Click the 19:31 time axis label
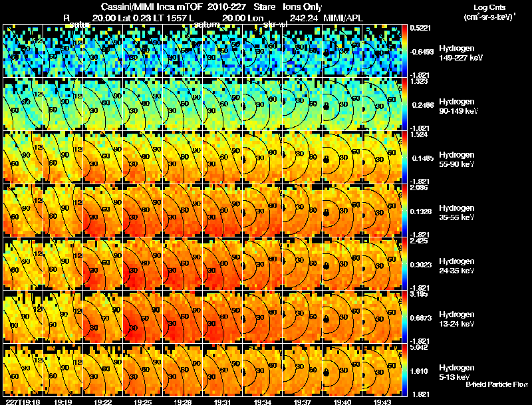This screenshot has width=532, height=405. [222, 402]
